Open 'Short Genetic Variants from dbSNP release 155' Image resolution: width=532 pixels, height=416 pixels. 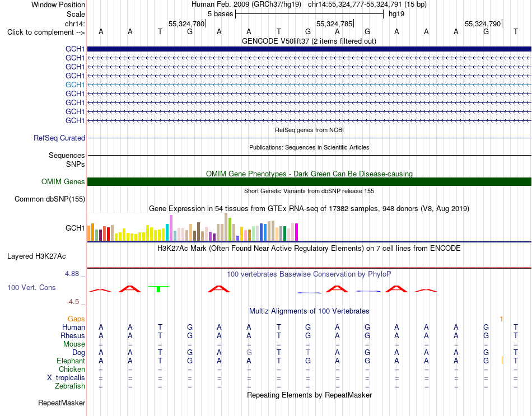(x=309, y=191)
